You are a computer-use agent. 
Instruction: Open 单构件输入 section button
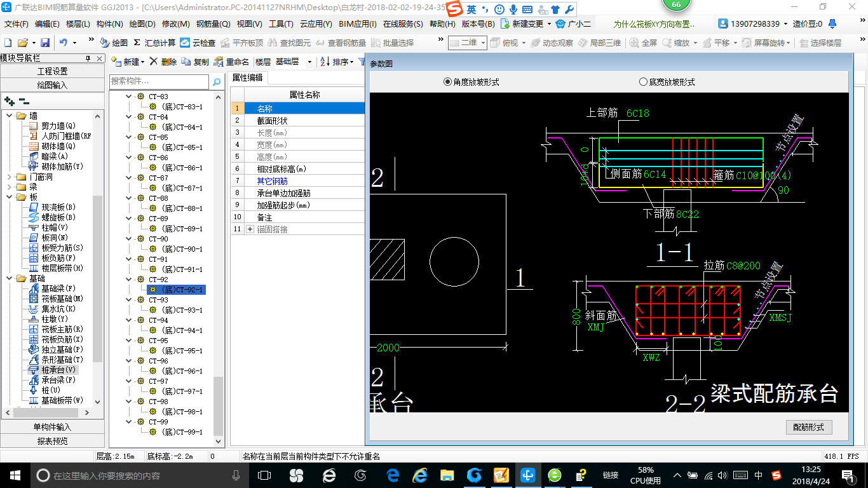(x=52, y=427)
